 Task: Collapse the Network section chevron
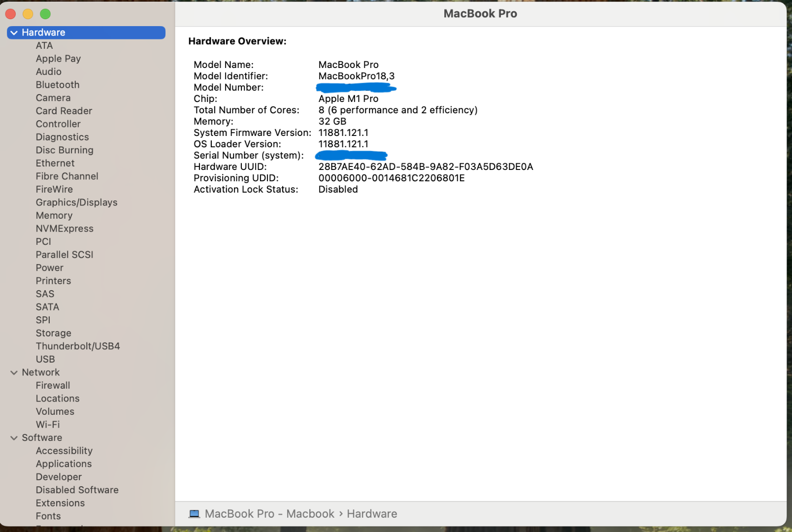click(14, 372)
